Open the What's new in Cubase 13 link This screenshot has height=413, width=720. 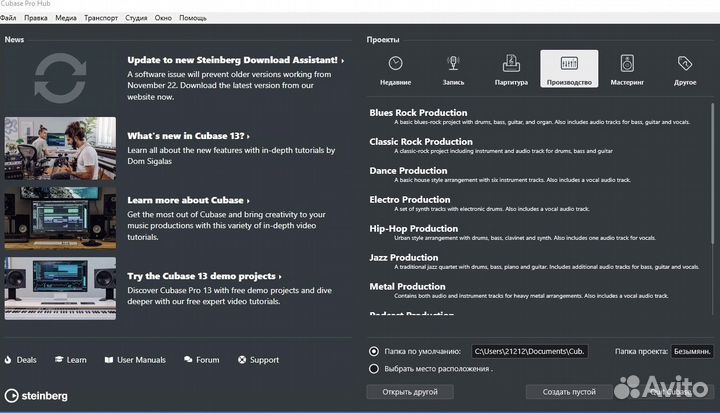coord(188,136)
